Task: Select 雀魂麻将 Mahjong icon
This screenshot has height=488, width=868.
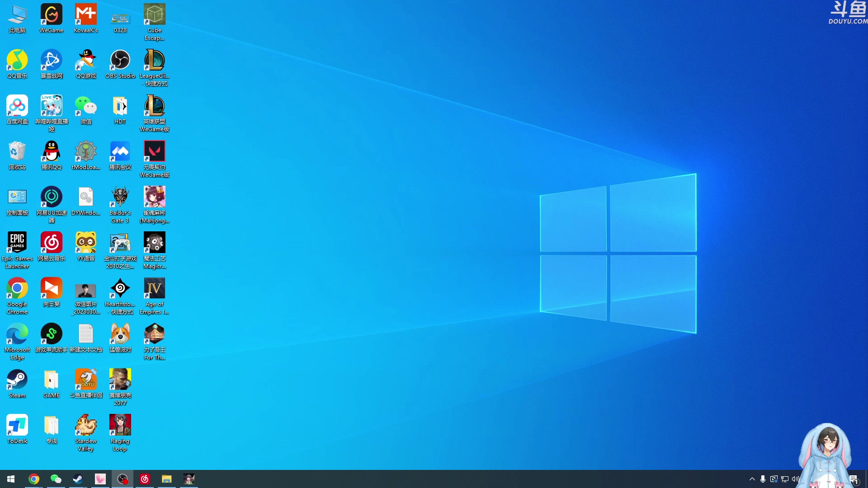Action: click(x=155, y=205)
